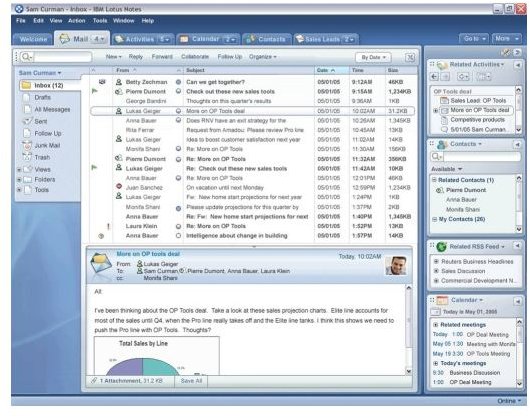Click the preview pane vertical scrollbar

(x=408, y=329)
